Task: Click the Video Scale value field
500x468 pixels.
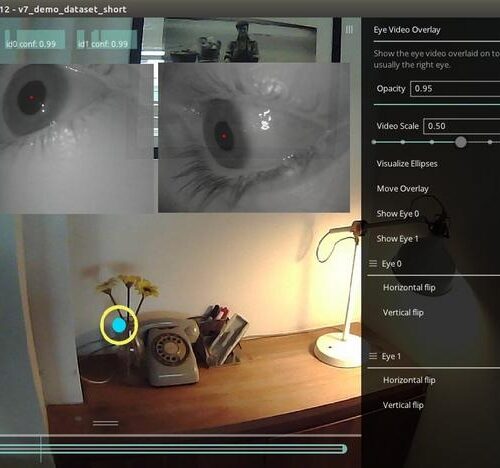Action: pos(462,126)
